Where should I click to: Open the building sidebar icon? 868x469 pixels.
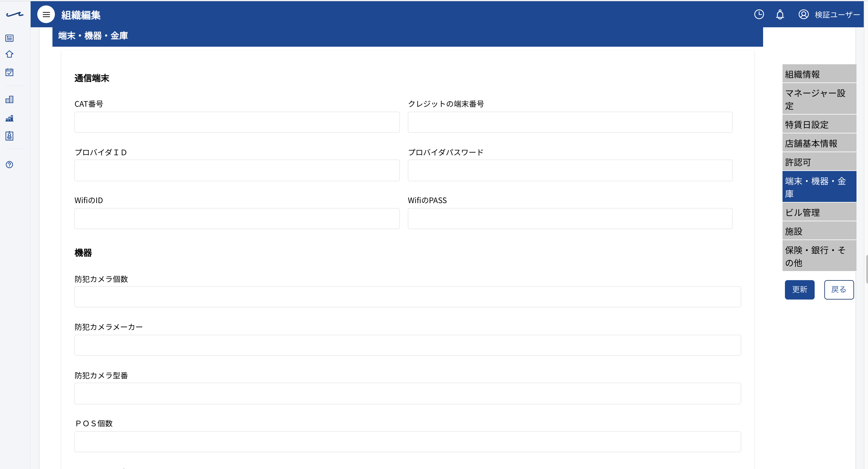9,99
